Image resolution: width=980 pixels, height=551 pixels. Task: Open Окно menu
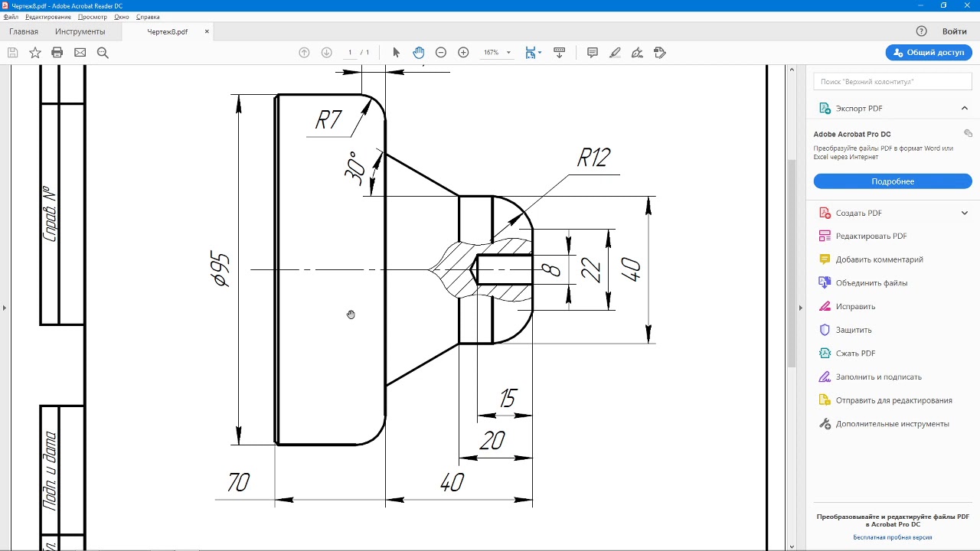(x=122, y=17)
